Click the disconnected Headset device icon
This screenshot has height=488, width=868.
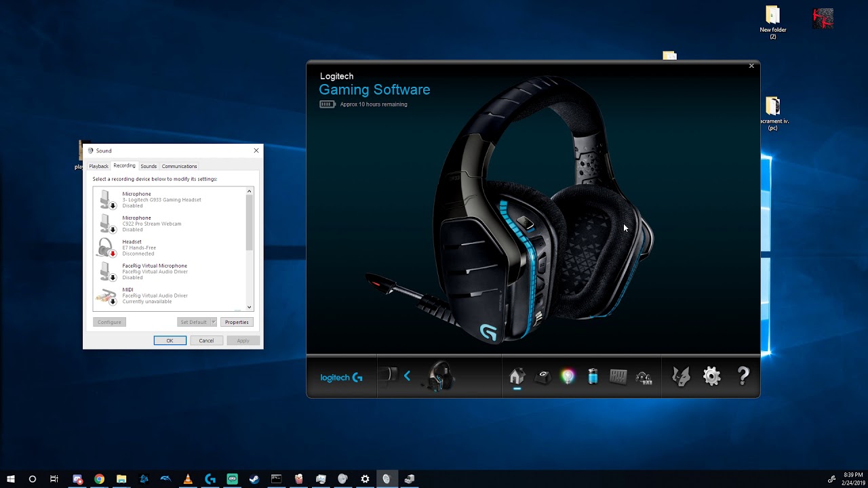pyautogui.click(x=106, y=247)
